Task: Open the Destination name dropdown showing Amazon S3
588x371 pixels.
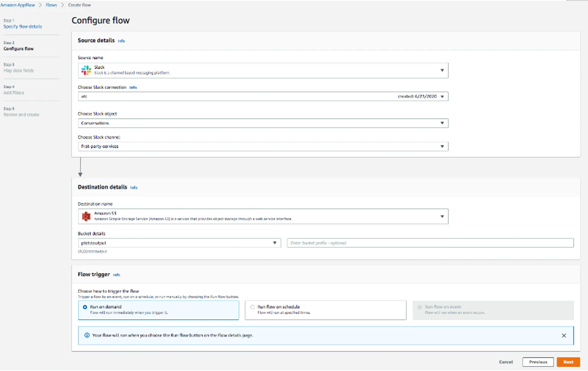Action: tap(263, 217)
